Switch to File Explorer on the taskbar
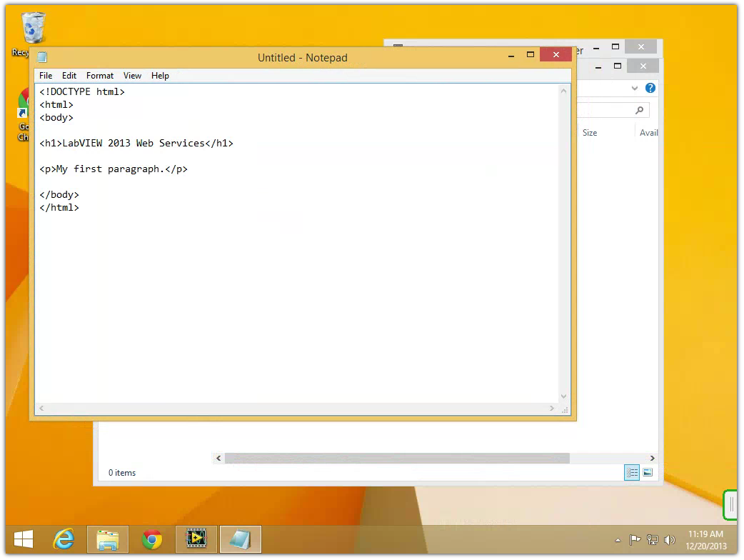This screenshot has width=744, height=560. (x=108, y=539)
